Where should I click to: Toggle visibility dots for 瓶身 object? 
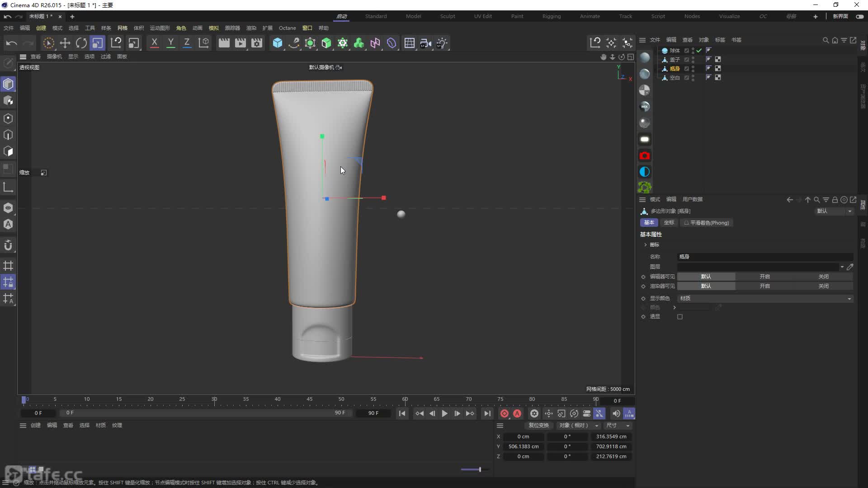click(x=693, y=69)
